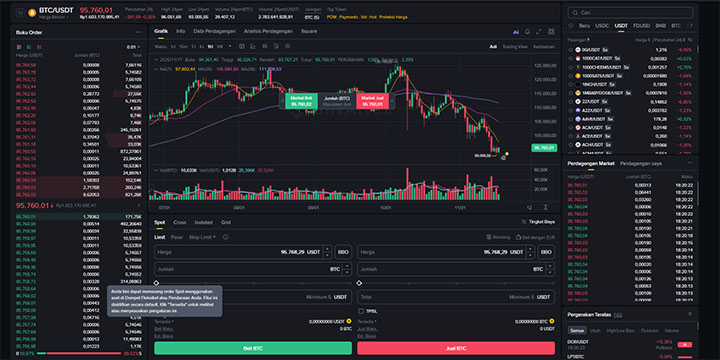This screenshot has width=720, height=360.
Task: Select Pasar market order type
Action: [177, 237]
